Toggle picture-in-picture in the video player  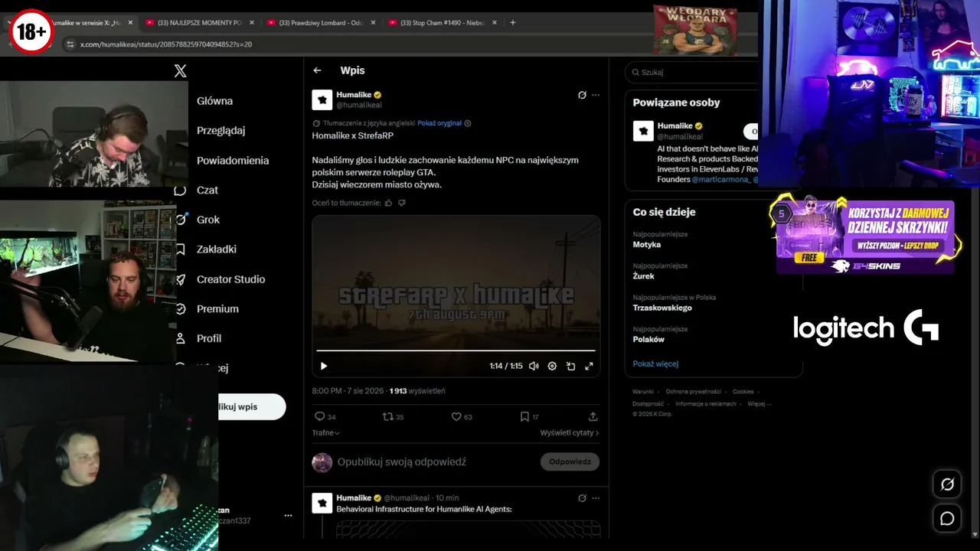tap(570, 366)
